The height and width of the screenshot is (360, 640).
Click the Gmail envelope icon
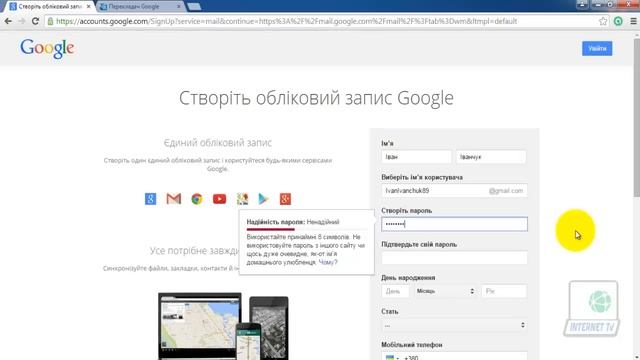(x=173, y=199)
